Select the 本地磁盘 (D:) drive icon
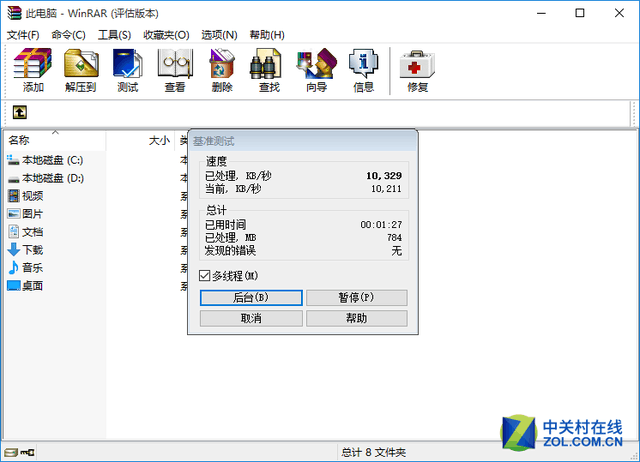This screenshot has height=462, width=640. (13, 178)
